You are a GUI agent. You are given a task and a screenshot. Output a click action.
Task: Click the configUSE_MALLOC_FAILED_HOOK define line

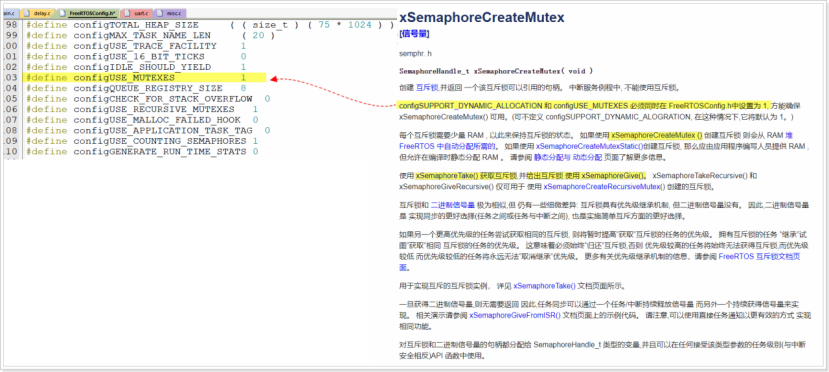click(x=142, y=120)
